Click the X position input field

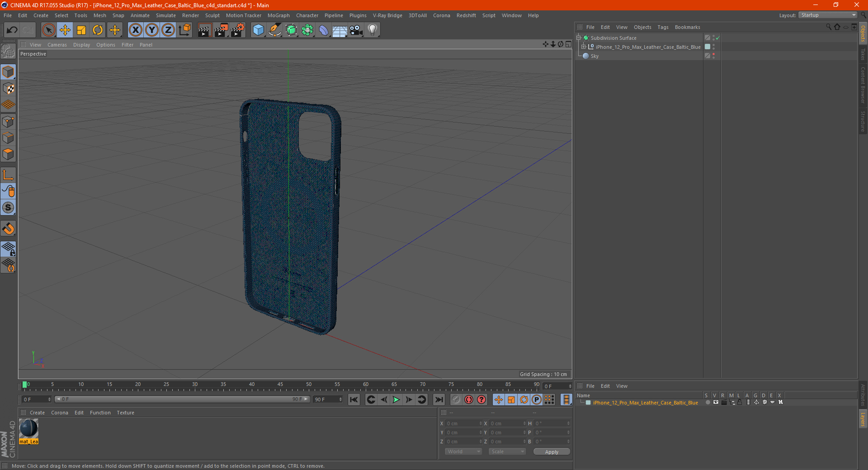464,423
